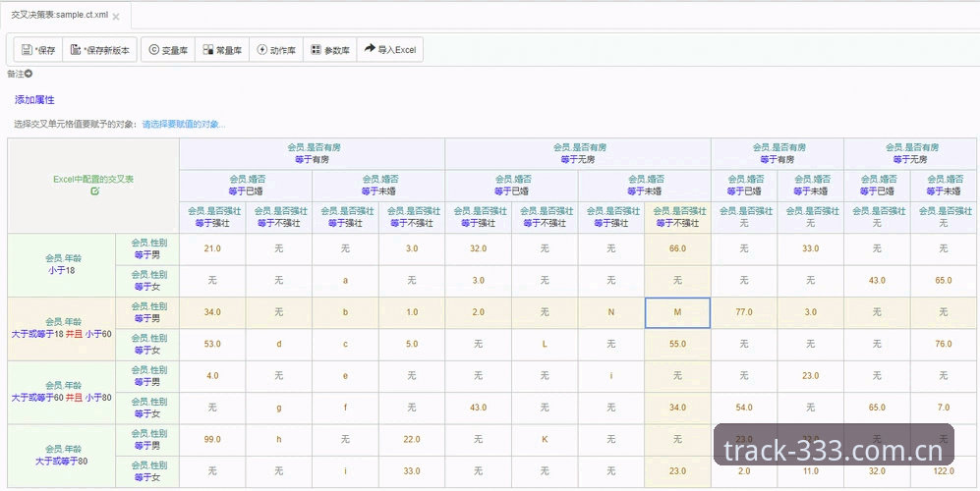Open the 动作库 action library
The height and width of the screenshot is (491, 980).
tap(275, 50)
